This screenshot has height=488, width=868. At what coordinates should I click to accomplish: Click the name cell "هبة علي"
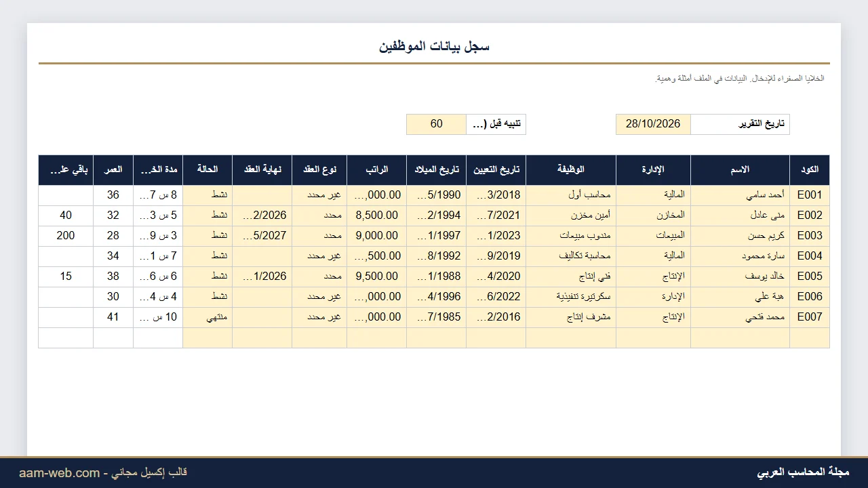tap(740, 297)
